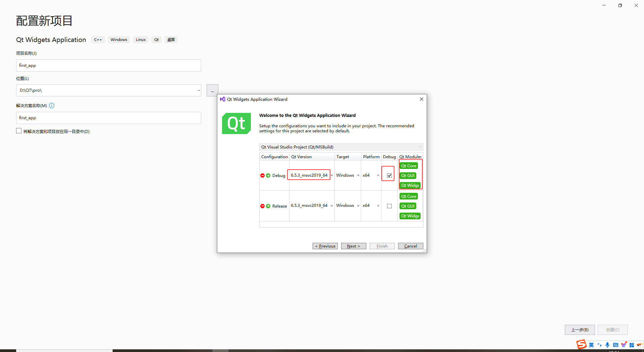Screen dimensions: 644x352
Task: Click the Qt GUI module in Debug row
Action: (x=408, y=176)
